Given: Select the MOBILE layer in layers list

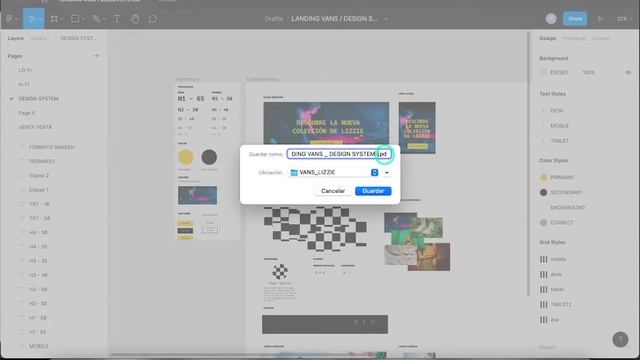Looking at the screenshot, I should tap(38, 346).
